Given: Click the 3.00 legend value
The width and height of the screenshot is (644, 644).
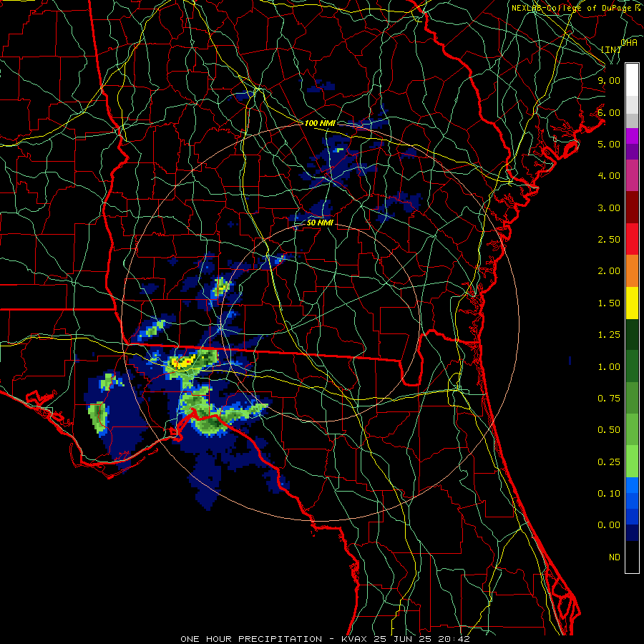Looking at the screenshot, I should [609, 208].
